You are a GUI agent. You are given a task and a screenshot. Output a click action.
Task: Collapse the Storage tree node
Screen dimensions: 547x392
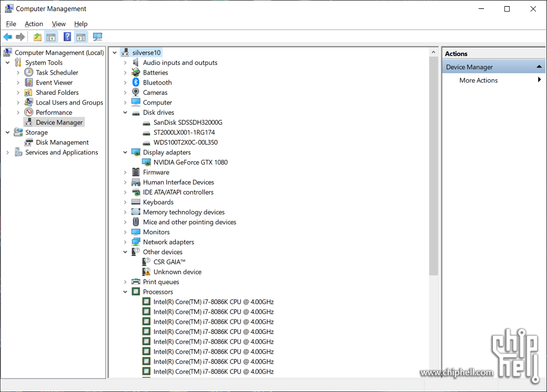(x=8, y=132)
